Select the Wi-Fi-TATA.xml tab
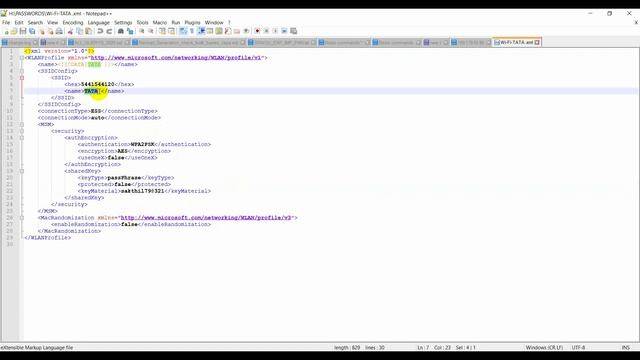Screen dimensions: 640x360 516,42
